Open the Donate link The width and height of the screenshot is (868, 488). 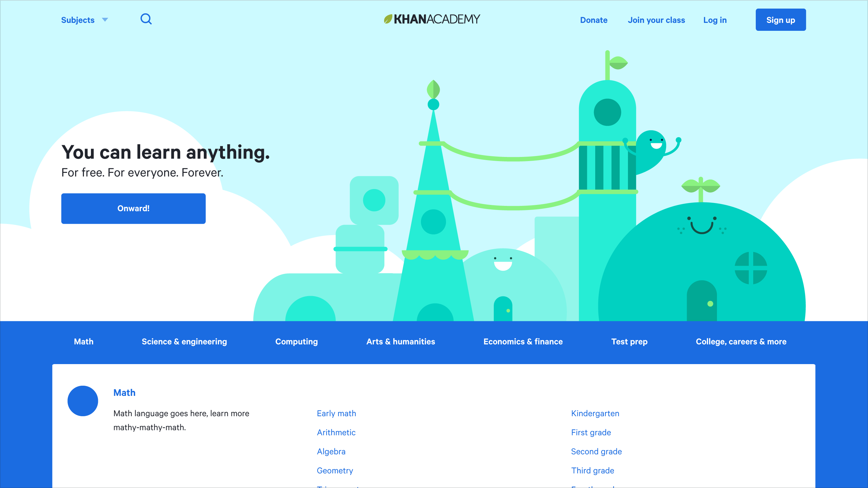(x=593, y=20)
